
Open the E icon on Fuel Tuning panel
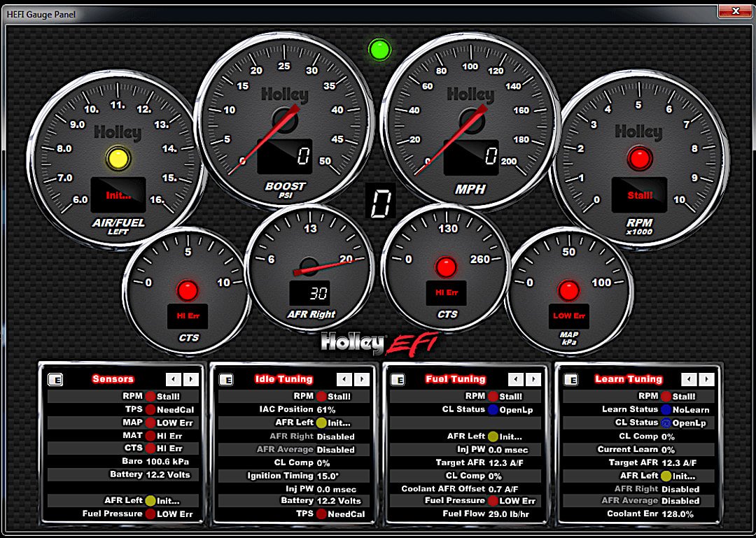[398, 380]
